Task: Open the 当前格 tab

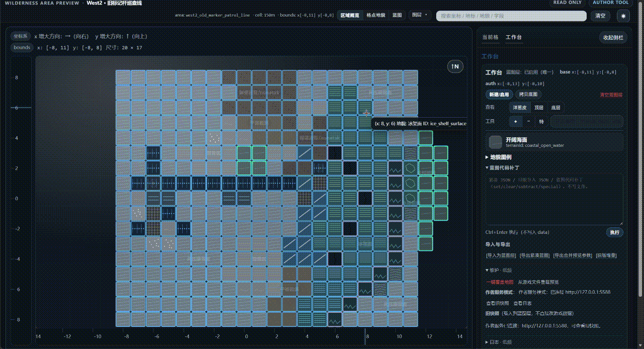Action: coord(490,37)
